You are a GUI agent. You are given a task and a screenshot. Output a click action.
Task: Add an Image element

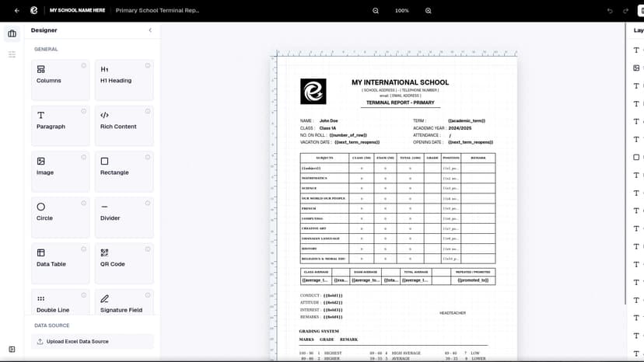coord(61,172)
